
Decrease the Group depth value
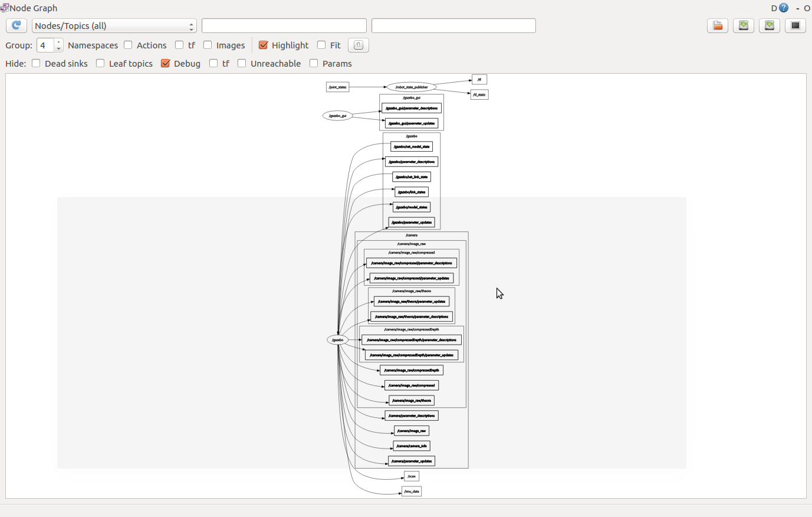pyautogui.click(x=58, y=48)
